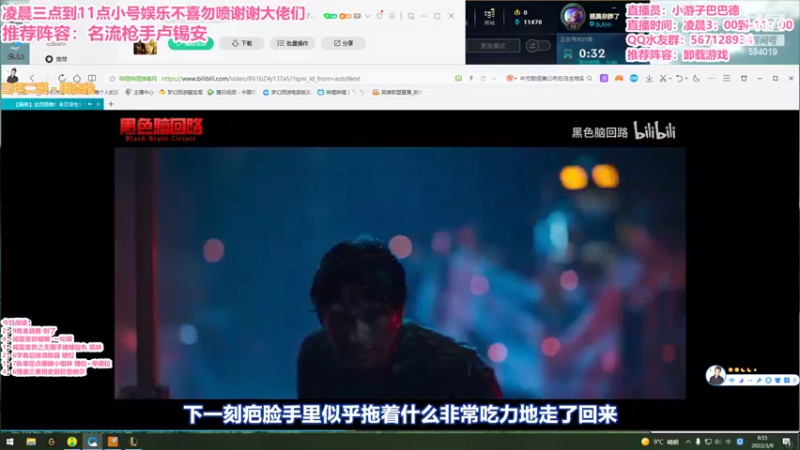The image size is (800, 450).
Task: Open the Windows Start menu
Action: [10, 442]
